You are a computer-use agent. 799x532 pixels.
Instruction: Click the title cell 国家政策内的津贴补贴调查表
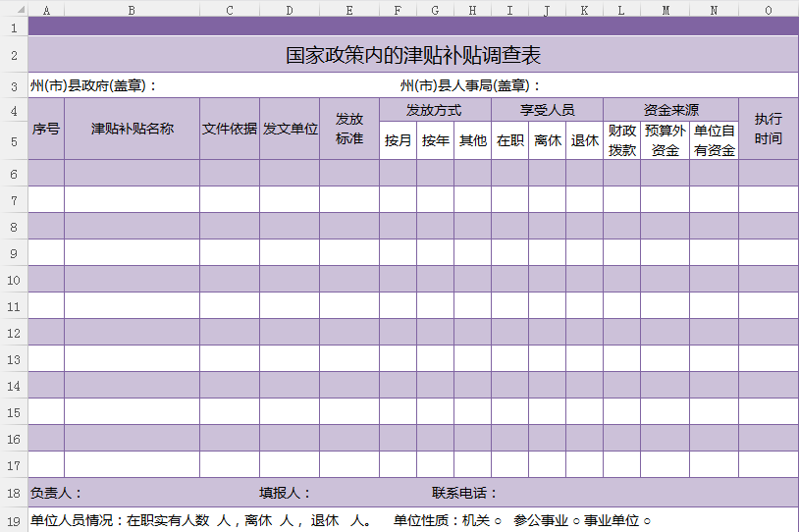pyautogui.click(x=412, y=55)
